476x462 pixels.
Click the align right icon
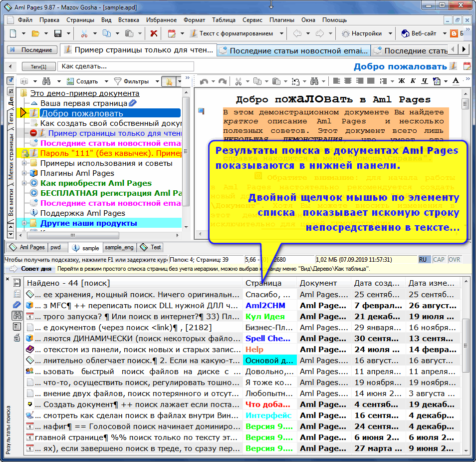(x=359, y=81)
